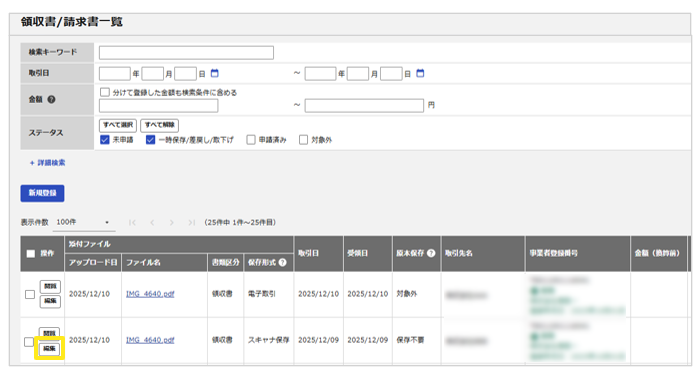Click the アップロード日 column header
Viewport: 700px width, 374px height.
click(93, 262)
